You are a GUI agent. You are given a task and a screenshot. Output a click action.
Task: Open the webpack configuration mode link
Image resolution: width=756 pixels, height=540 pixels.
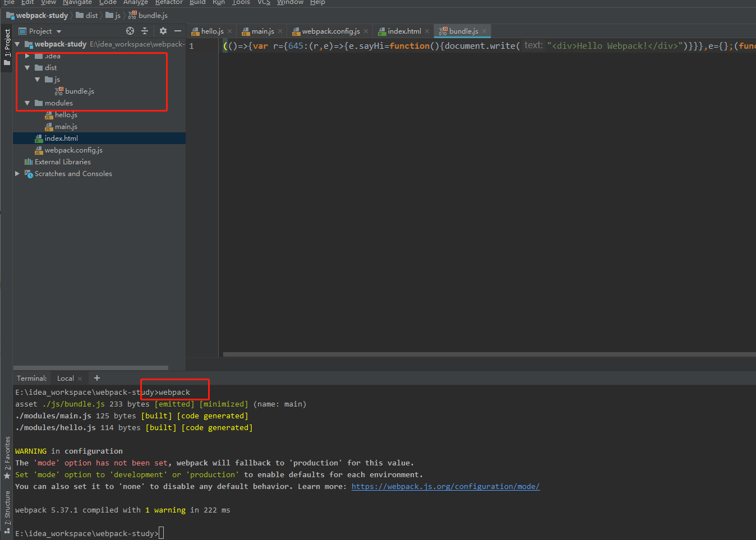click(445, 487)
